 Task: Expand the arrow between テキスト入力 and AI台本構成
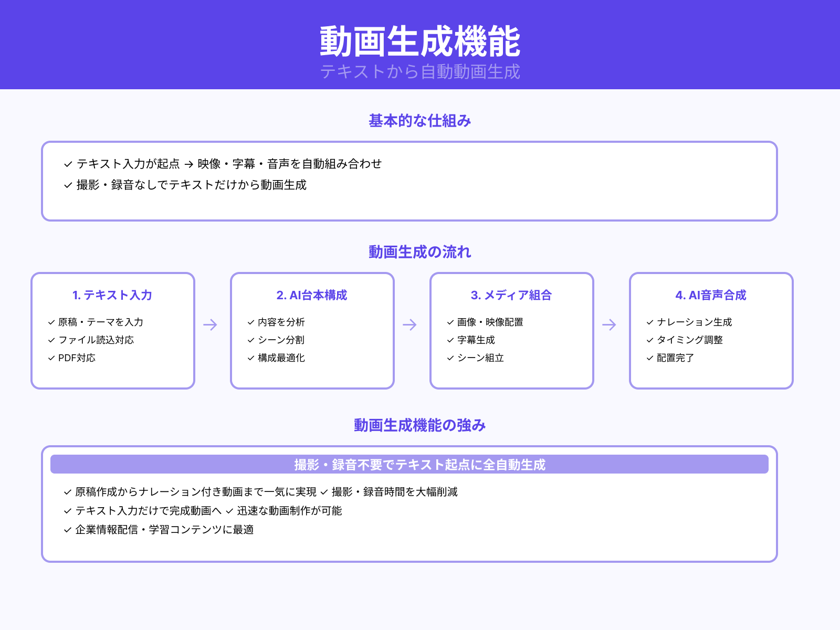(x=209, y=325)
